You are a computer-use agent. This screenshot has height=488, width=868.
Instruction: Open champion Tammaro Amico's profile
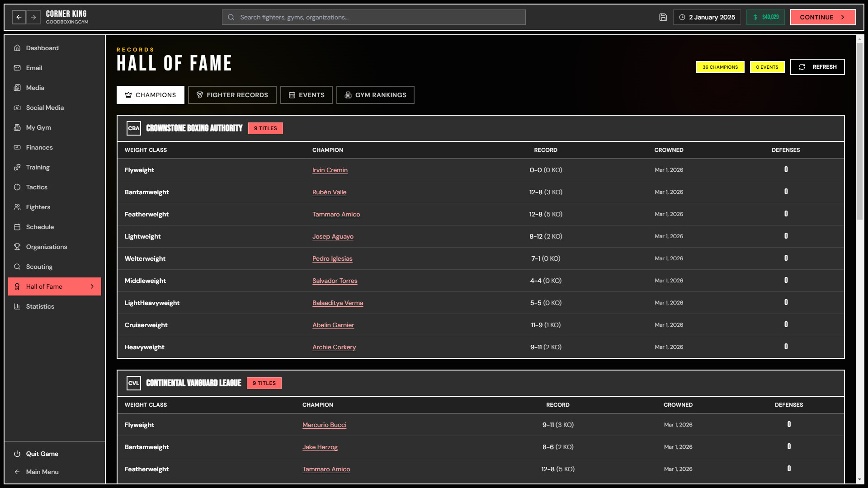click(336, 214)
